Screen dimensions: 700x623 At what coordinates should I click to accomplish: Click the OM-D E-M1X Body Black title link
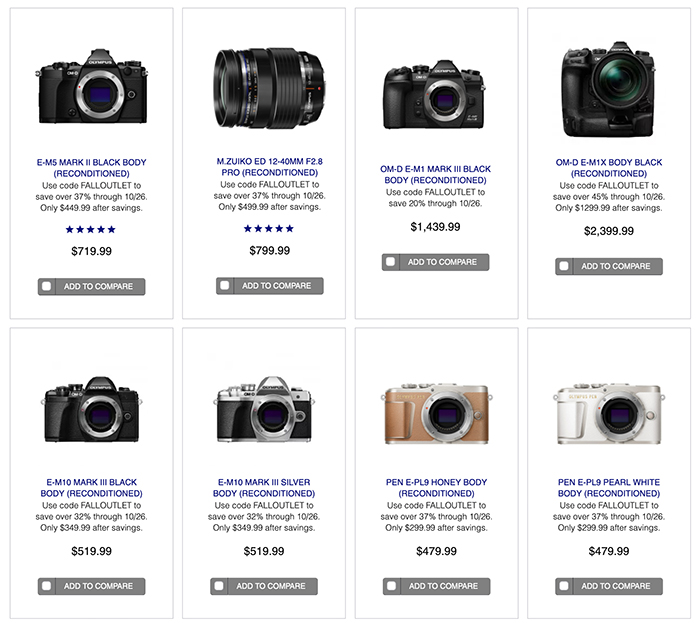click(x=609, y=168)
